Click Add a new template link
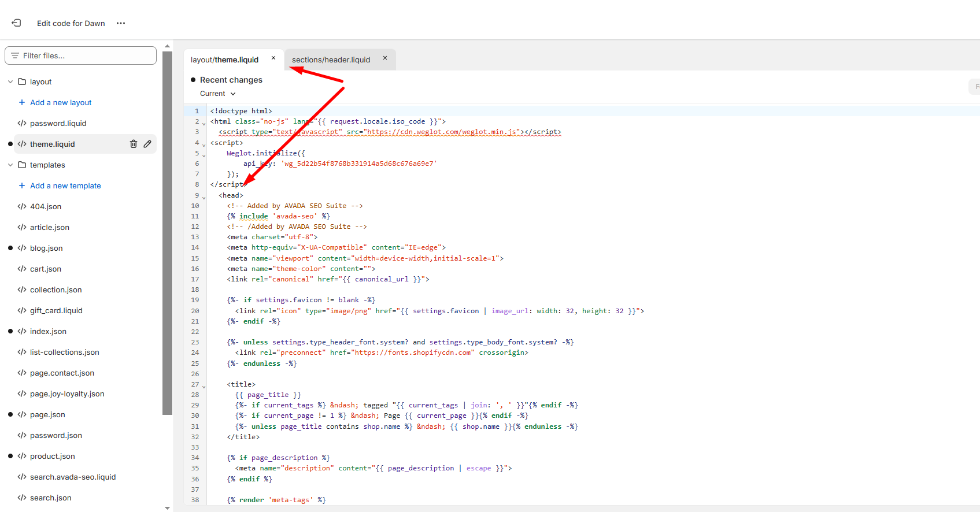Image resolution: width=980 pixels, height=512 pixels. [65, 185]
